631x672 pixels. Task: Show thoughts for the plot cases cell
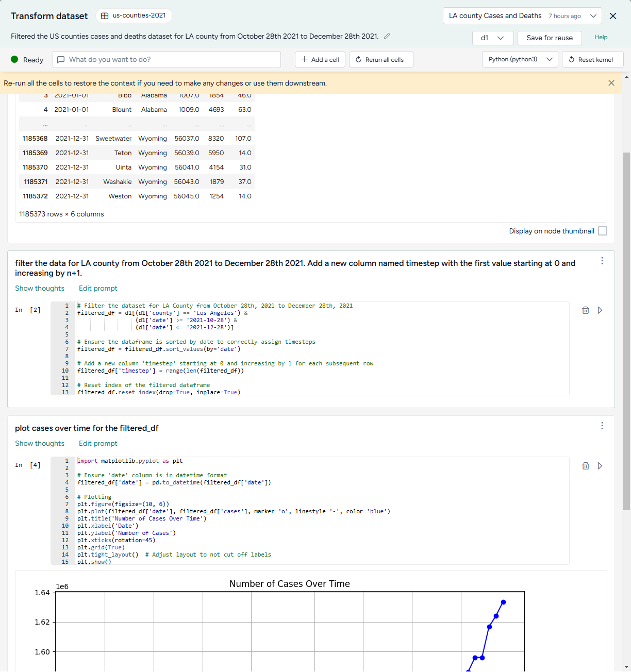pos(40,443)
